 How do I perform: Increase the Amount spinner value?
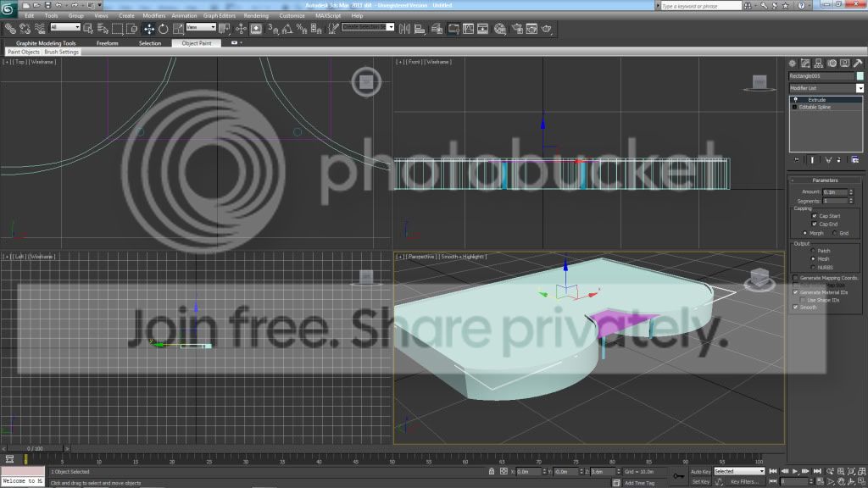851,190
